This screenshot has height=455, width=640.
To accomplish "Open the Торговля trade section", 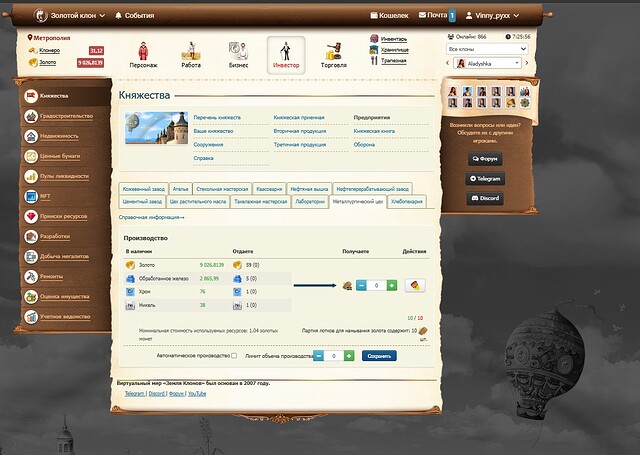I will coord(333,54).
